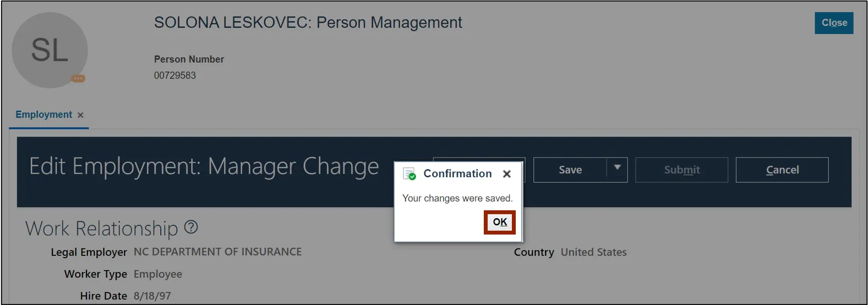Click the Person Number value 00729583
868x305 pixels.
coord(175,75)
